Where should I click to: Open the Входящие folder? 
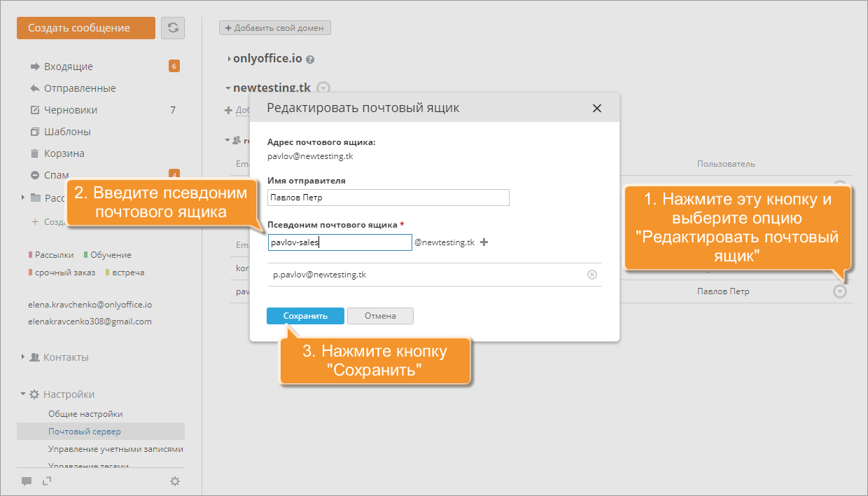(x=69, y=67)
